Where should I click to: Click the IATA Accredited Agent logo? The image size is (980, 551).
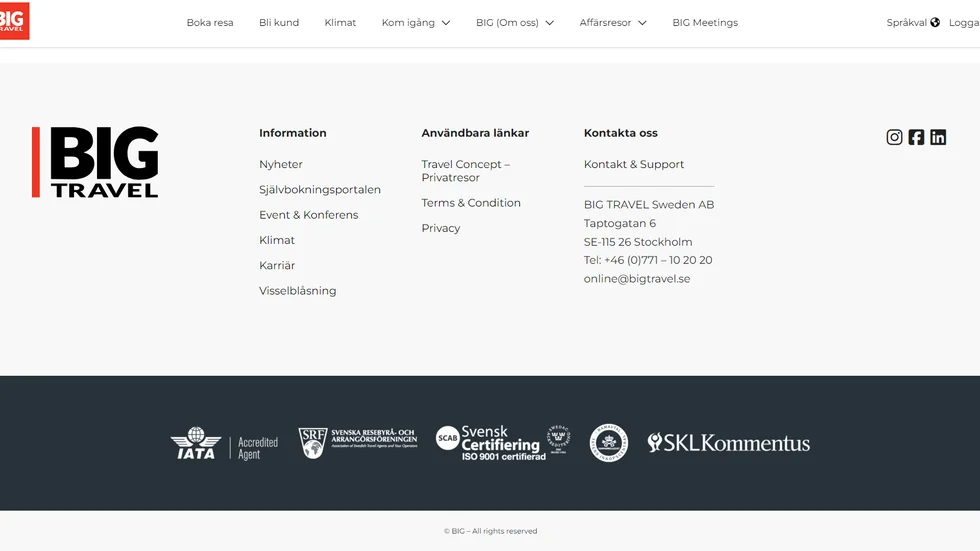pyautogui.click(x=224, y=443)
